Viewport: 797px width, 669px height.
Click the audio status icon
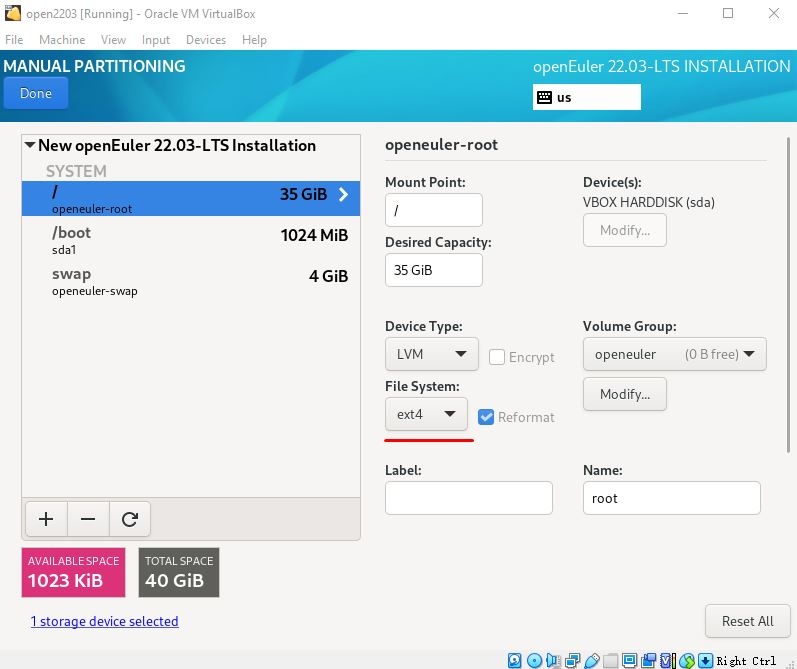pos(553,660)
